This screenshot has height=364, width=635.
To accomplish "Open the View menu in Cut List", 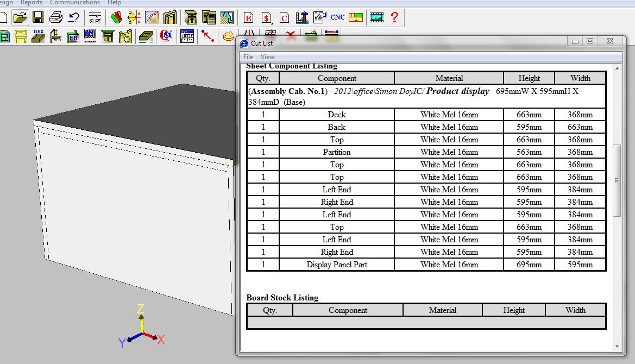I will pos(267,57).
